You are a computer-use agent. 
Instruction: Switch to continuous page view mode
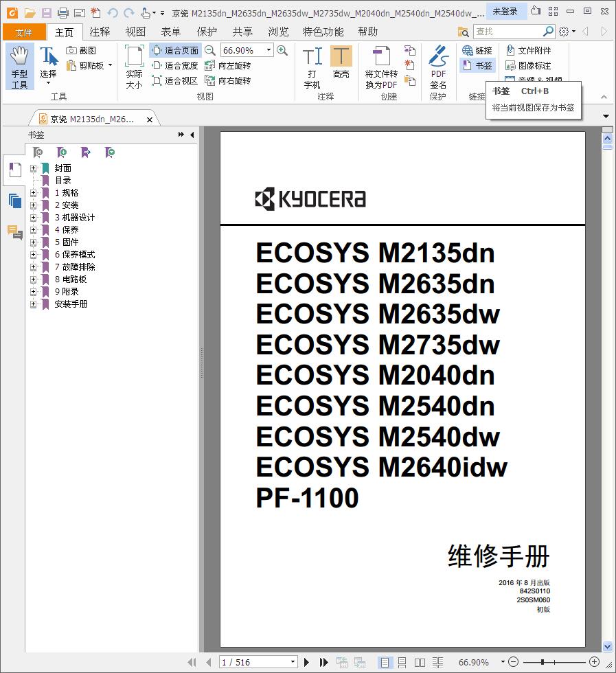[x=402, y=662]
